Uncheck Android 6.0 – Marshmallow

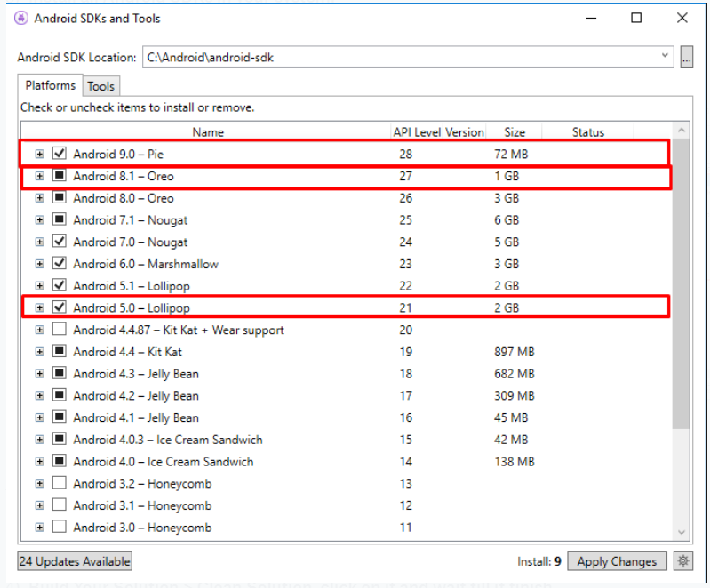tap(60, 263)
